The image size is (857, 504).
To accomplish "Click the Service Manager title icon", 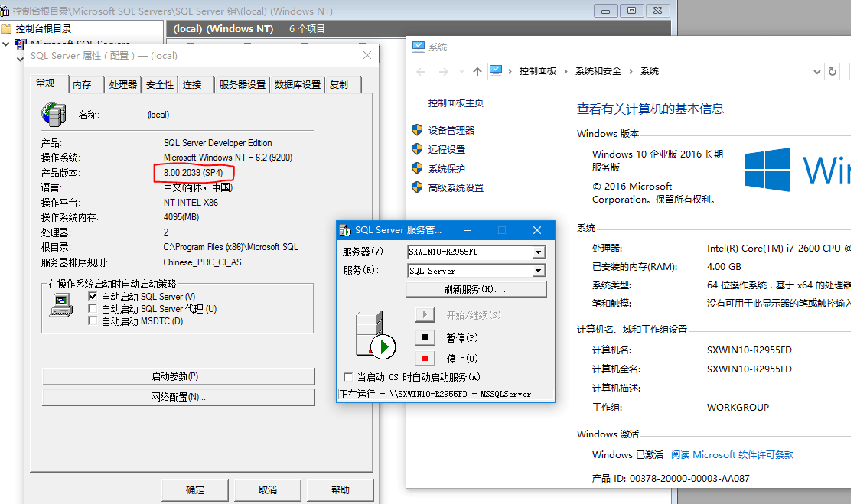I will click(x=345, y=230).
